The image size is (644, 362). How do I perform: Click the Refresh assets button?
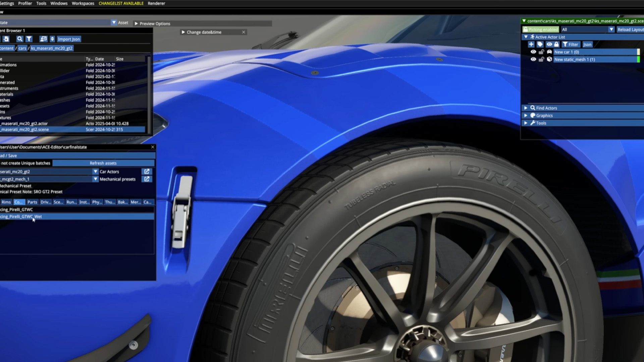[103, 163]
